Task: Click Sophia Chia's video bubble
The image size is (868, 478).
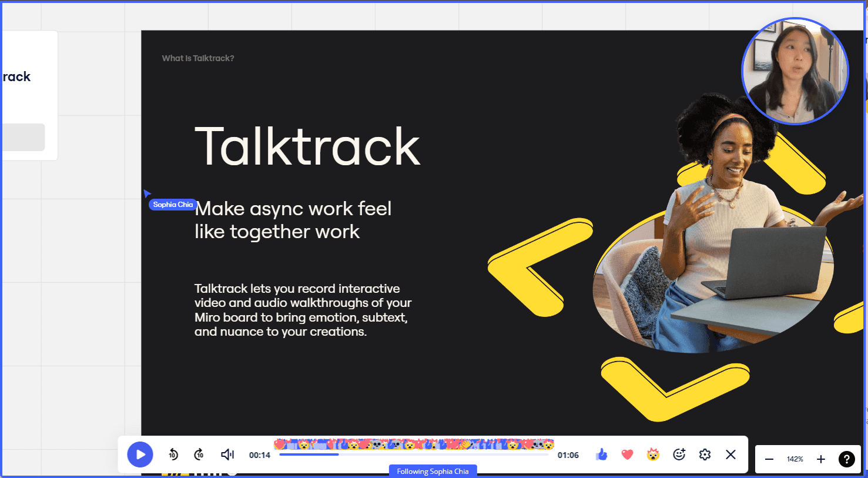Action: point(795,71)
